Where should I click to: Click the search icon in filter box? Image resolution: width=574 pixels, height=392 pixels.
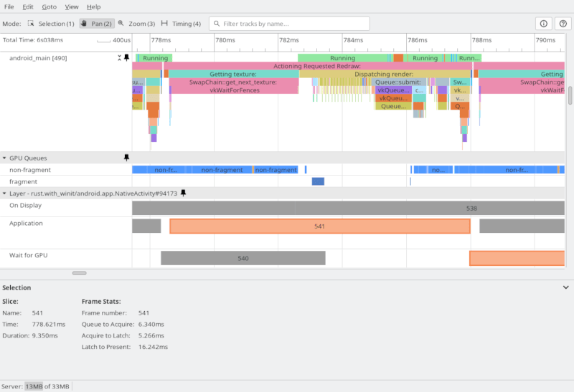coord(217,24)
